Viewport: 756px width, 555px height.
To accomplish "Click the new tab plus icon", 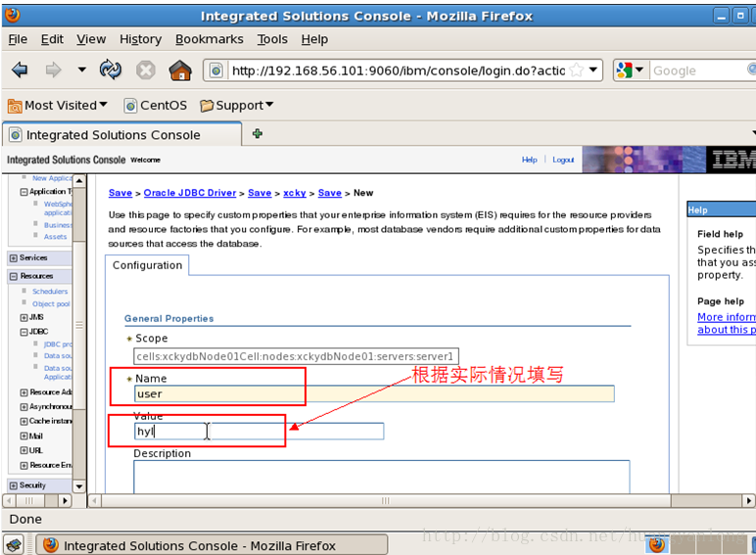I will coord(258,133).
